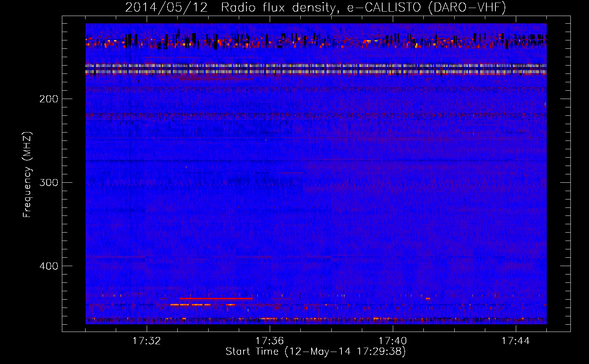Click the 200 frequency tick label
Viewport: 589px width, 364px height.
[x=48, y=99]
